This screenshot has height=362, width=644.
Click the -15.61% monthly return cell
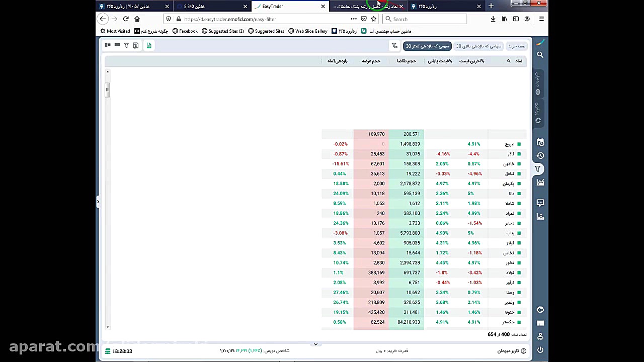click(x=340, y=164)
